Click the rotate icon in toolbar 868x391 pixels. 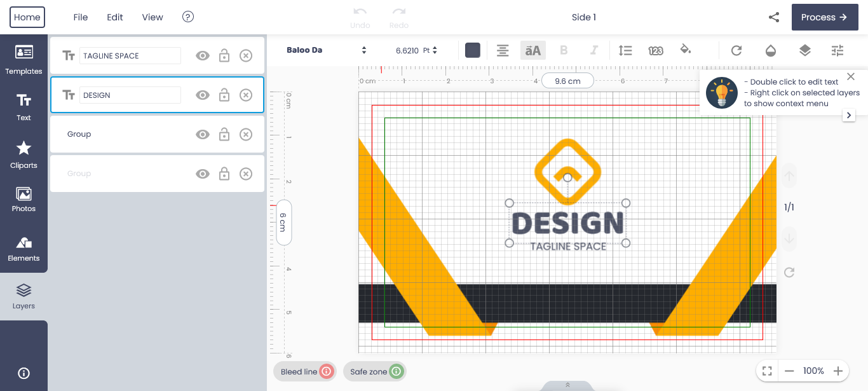(x=736, y=50)
